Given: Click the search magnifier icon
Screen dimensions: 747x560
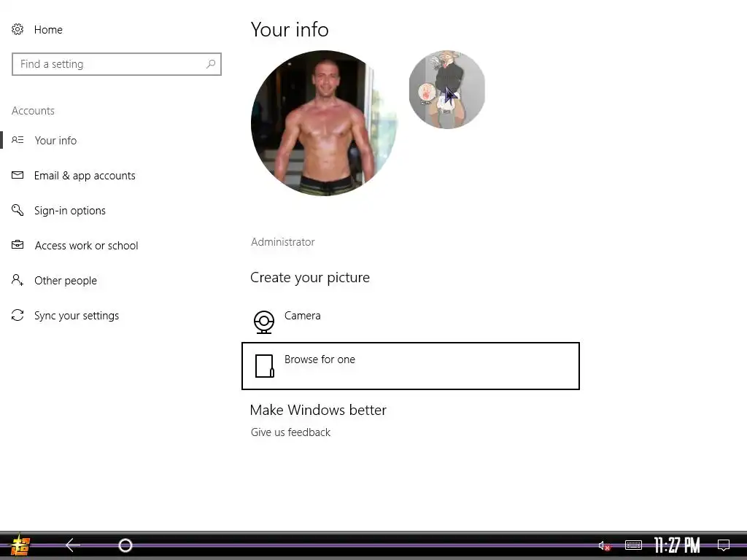Looking at the screenshot, I should [x=211, y=64].
